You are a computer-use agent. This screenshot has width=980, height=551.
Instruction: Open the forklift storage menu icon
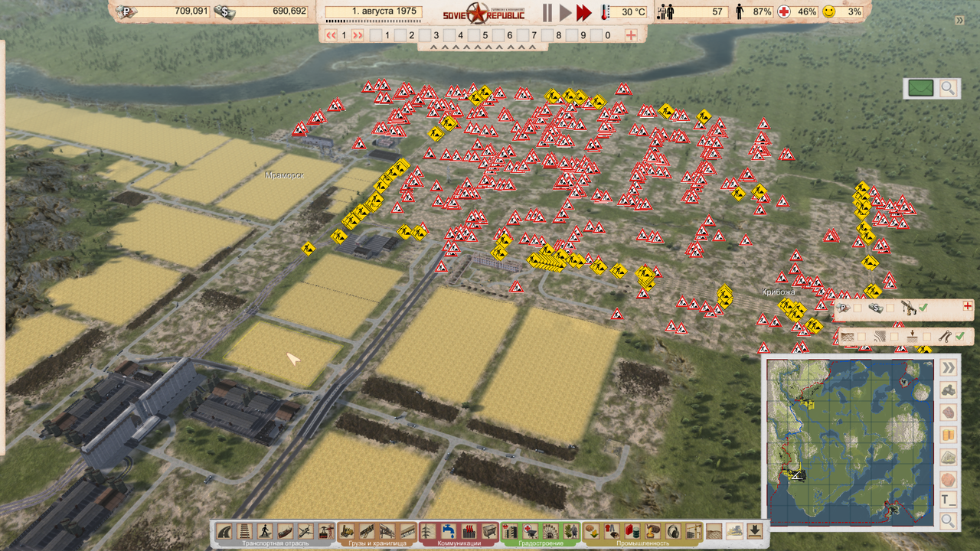coord(348,531)
